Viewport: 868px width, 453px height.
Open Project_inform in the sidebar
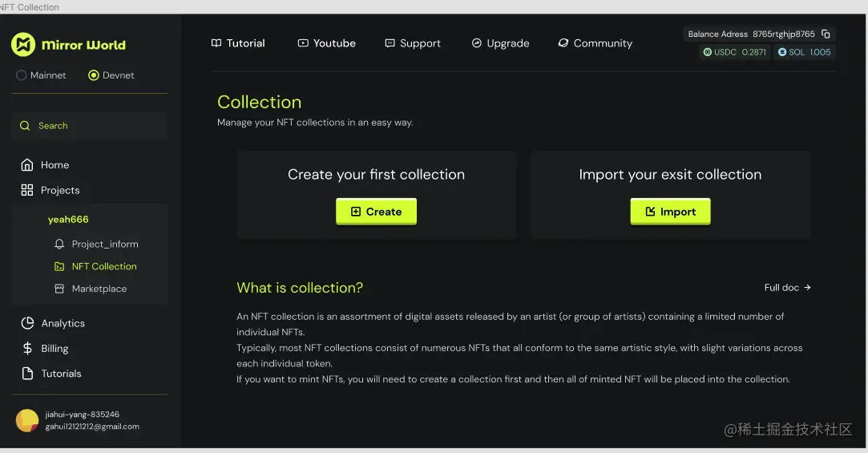105,245
